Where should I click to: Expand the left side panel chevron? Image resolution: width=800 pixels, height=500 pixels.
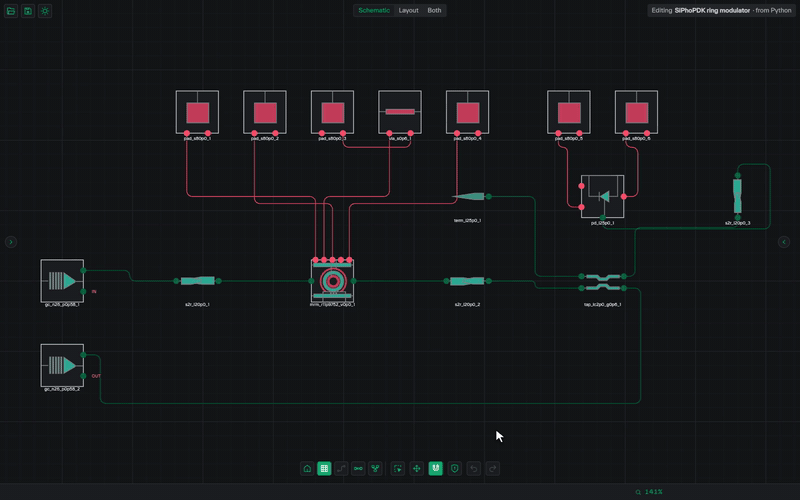coord(11,242)
